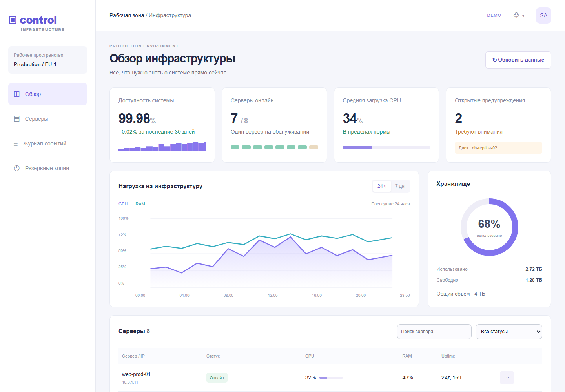
Task: Click the 1.28 ТБ free storage value
Action: pos(534,280)
